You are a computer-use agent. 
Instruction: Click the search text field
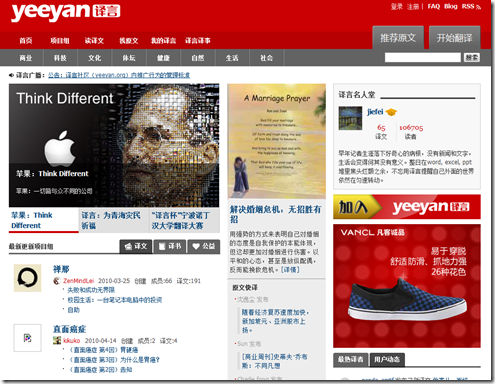(423, 57)
